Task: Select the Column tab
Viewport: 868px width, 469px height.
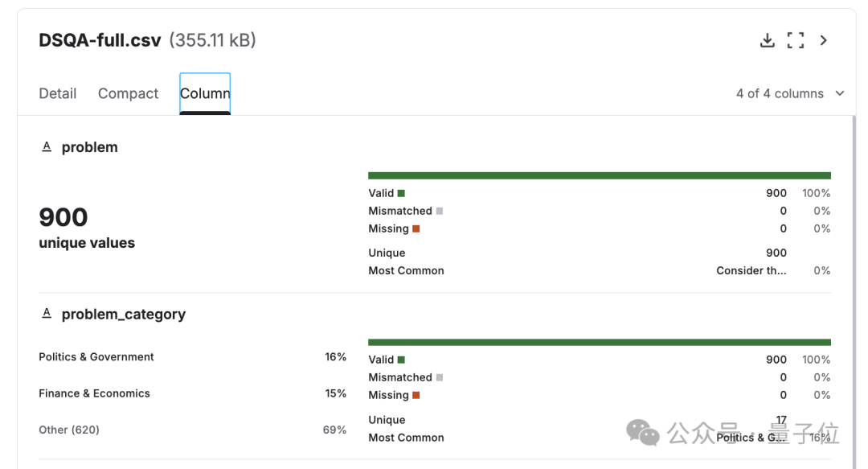Action: pos(205,93)
